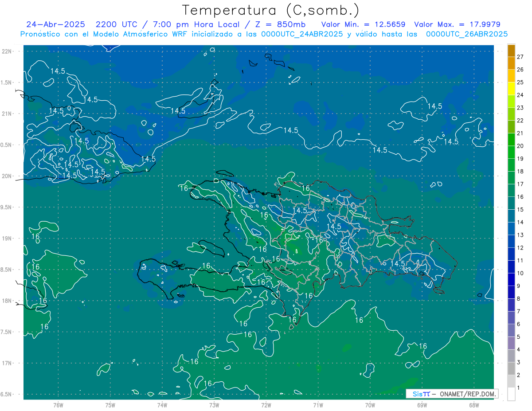Click the 17N latitude axis label
Image resolution: width=532 pixels, height=411 pixels.
(x=6, y=363)
